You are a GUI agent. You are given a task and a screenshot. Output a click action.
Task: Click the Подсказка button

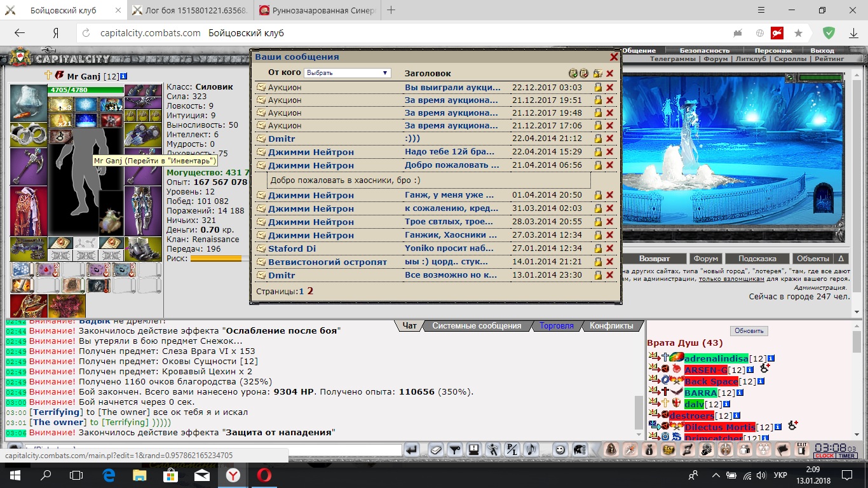tap(757, 259)
